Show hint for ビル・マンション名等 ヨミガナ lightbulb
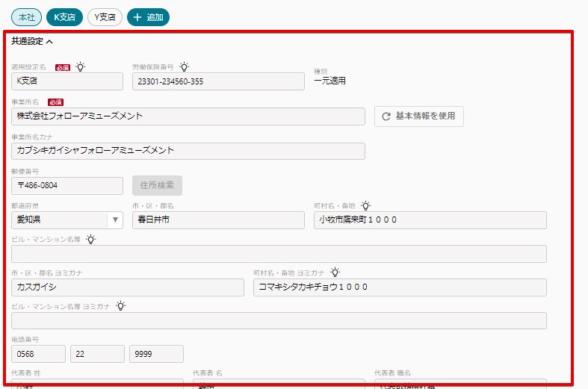 120,306
